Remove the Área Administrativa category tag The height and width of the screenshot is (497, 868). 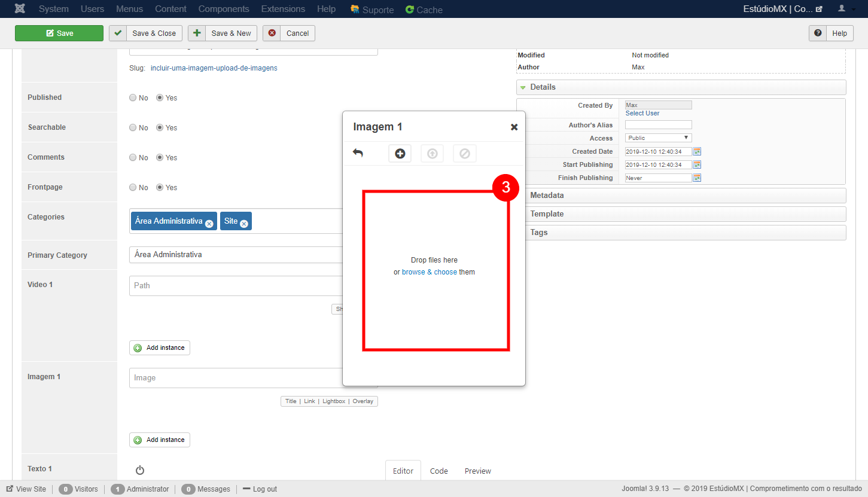(209, 224)
